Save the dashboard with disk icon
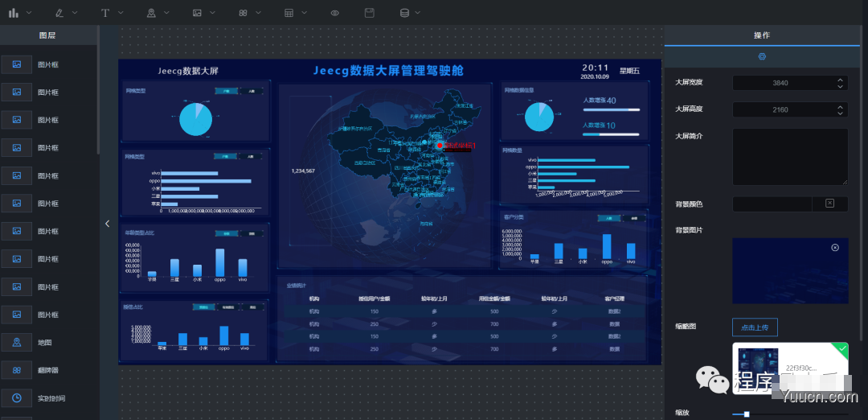Screen dimensions: 868x420 369,12
